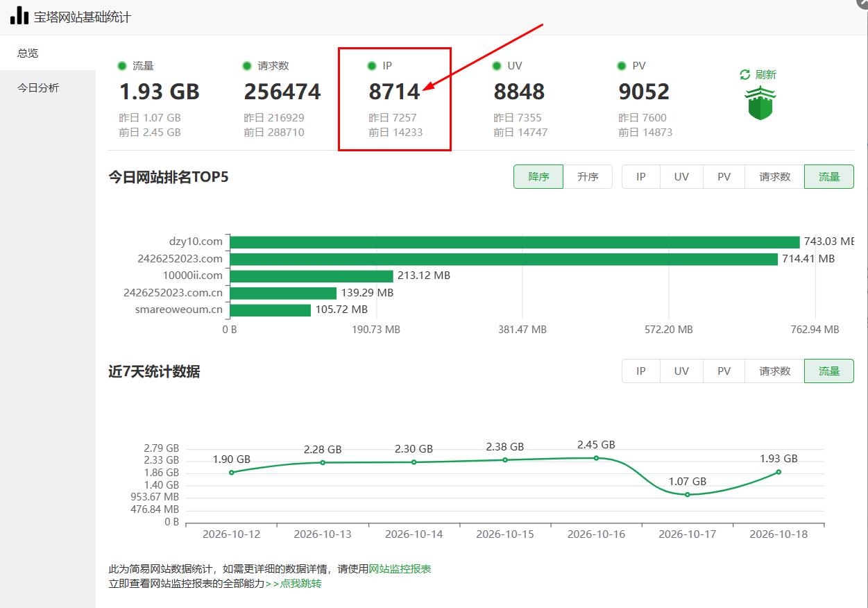This screenshot has height=608, width=868.
Task: Click the smareoweoum.cn site label
Action: point(179,310)
